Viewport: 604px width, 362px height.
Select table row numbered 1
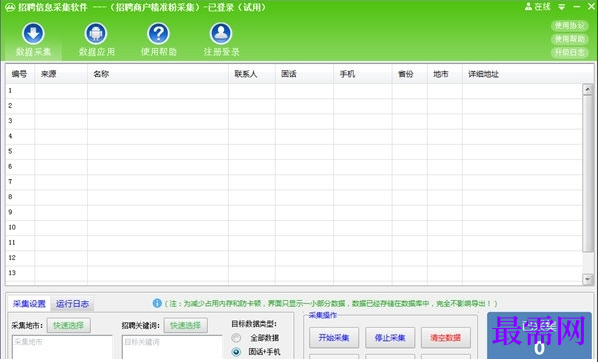tap(294, 91)
